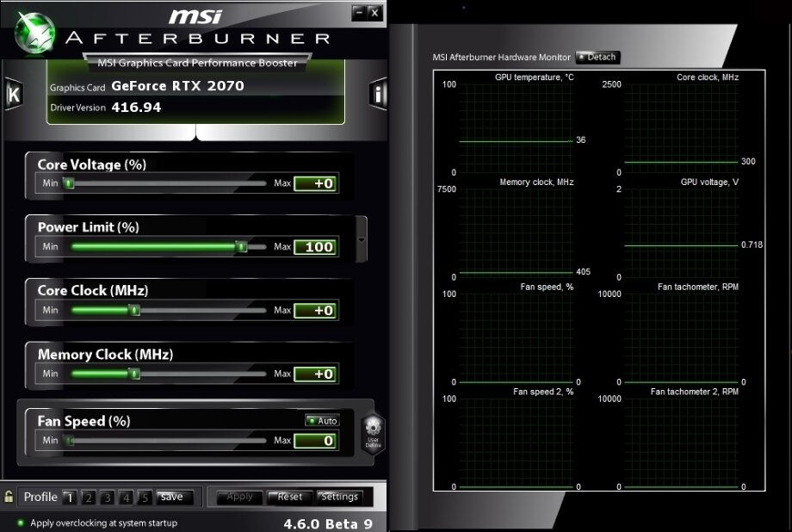Open fan User Define gear icon
The width and height of the screenshot is (792, 532).
tap(373, 434)
